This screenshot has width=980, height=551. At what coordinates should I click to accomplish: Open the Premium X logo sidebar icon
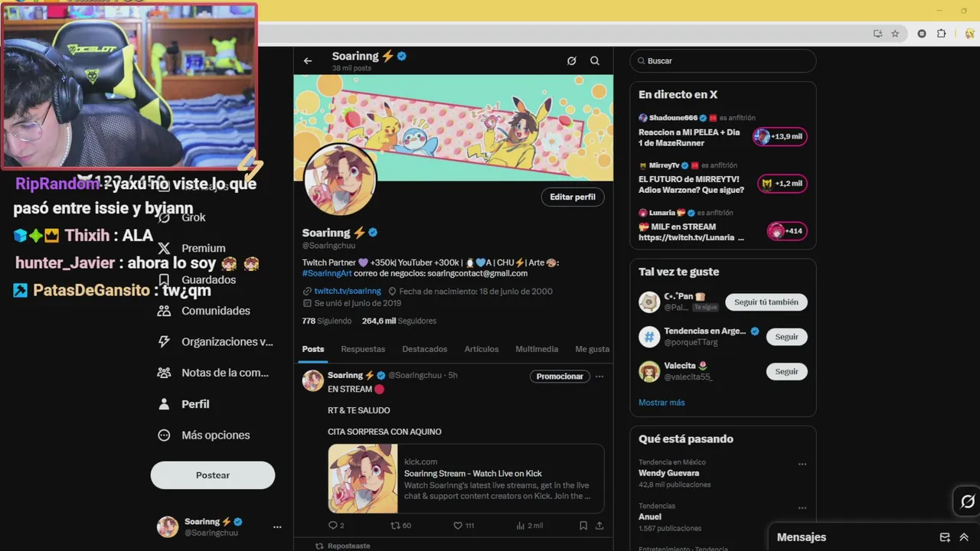pyautogui.click(x=164, y=248)
